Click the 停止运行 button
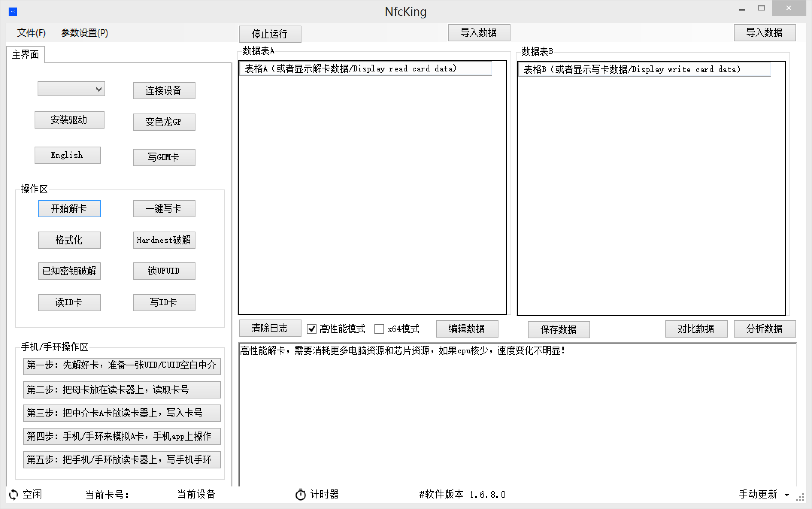Screen dimensions: 812x509 tap(270, 34)
